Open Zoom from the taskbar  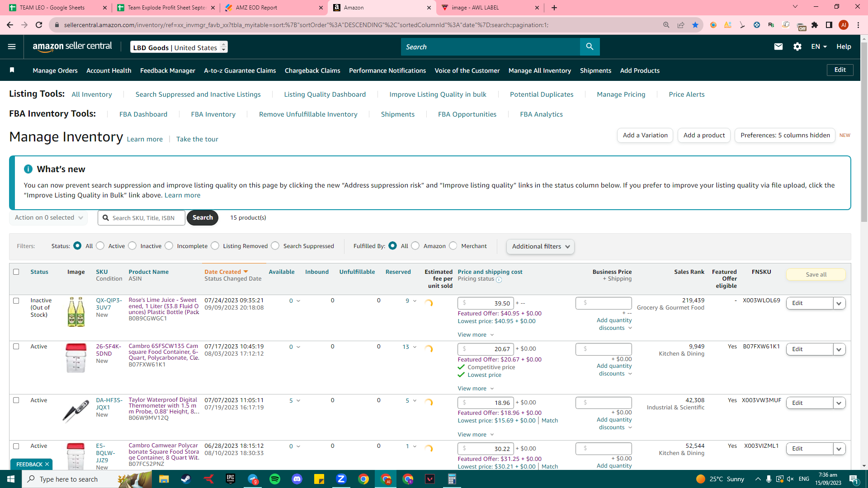point(341,479)
